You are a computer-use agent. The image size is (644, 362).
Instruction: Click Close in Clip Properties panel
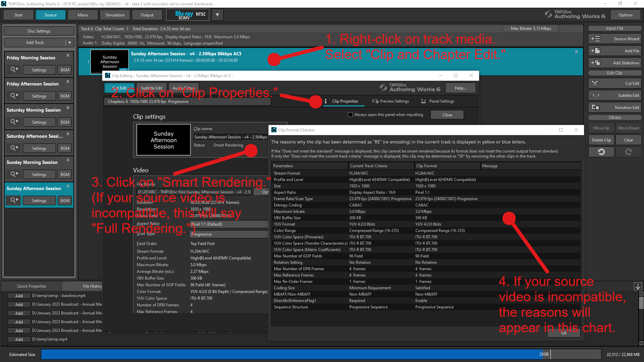[447, 115]
